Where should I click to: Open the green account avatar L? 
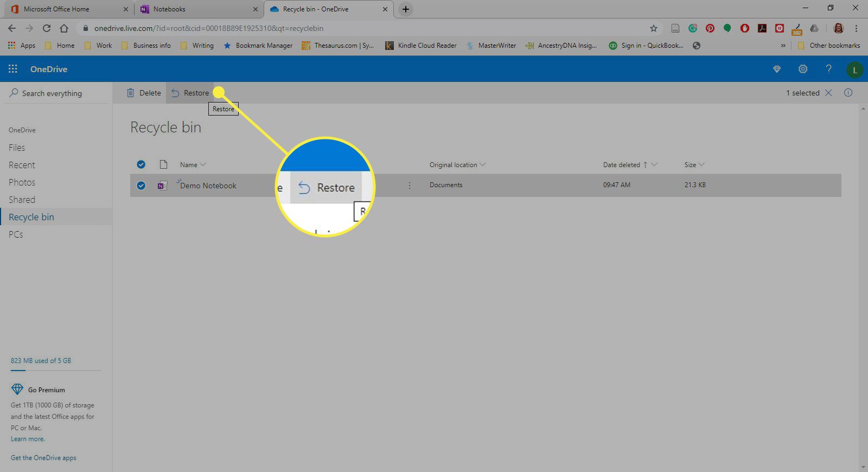coord(854,69)
